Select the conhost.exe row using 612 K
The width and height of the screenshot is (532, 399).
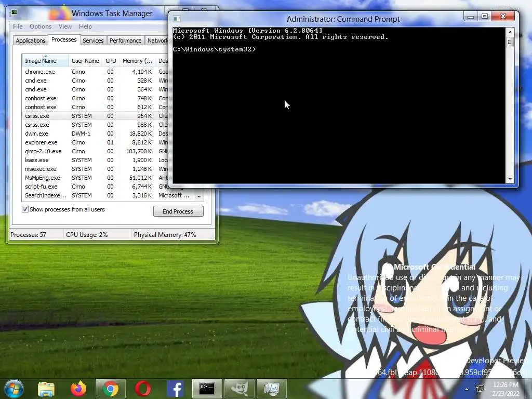point(96,107)
